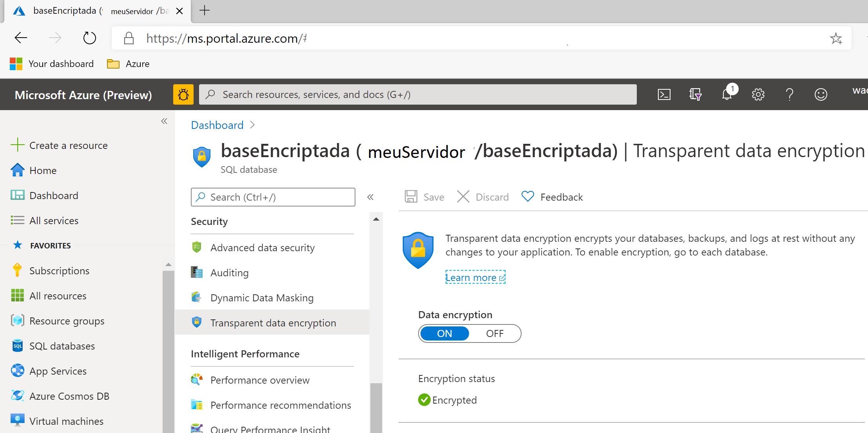This screenshot has width=868, height=433.
Task: Click the Encrypted status text
Action: (x=454, y=400)
